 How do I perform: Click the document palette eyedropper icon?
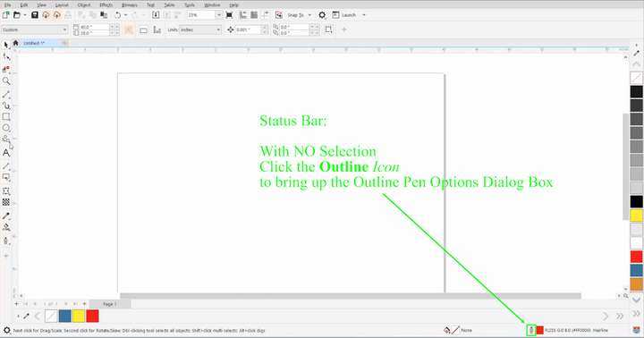click(x=26, y=317)
